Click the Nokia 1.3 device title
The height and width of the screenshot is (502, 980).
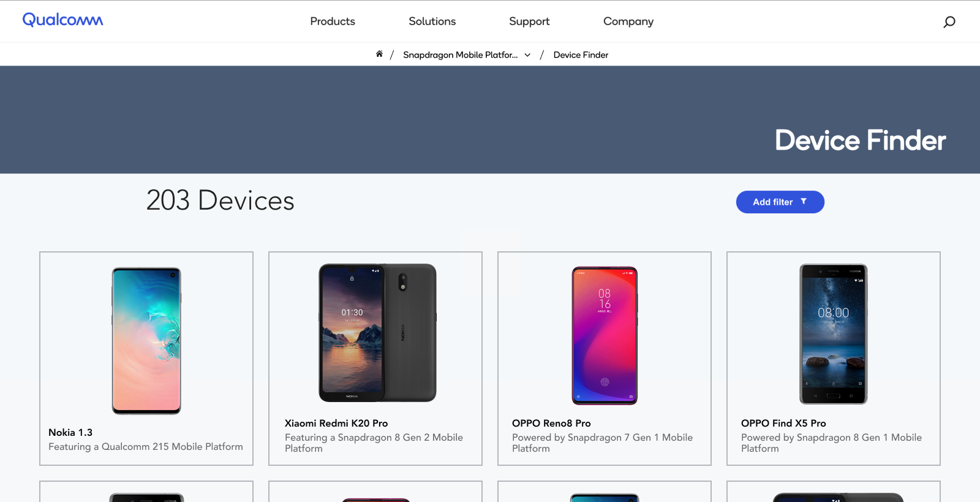70,433
